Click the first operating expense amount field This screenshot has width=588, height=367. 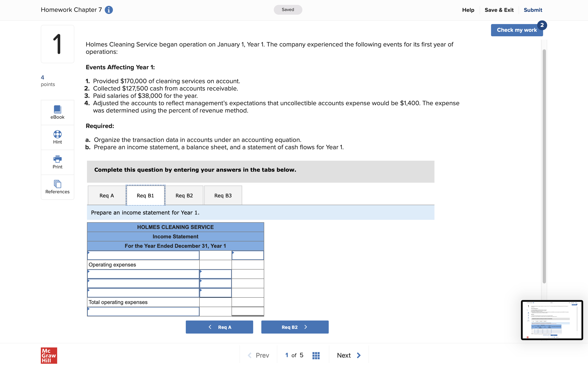pyautogui.click(x=216, y=274)
